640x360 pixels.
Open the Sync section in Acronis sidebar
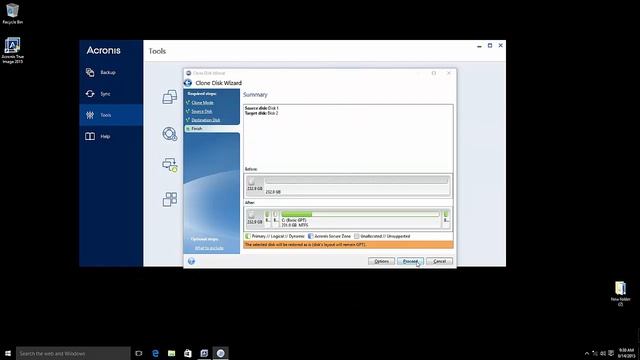click(111, 94)
